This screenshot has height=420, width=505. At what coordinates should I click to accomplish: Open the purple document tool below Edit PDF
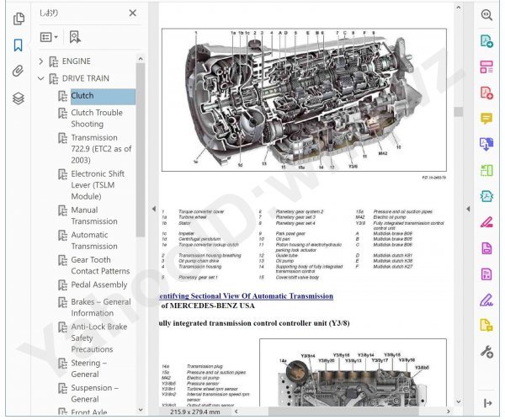pos(486,248)
